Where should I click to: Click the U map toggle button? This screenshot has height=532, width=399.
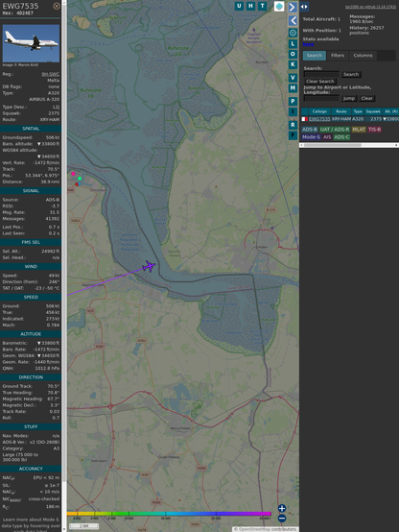[x=239, y=6]
